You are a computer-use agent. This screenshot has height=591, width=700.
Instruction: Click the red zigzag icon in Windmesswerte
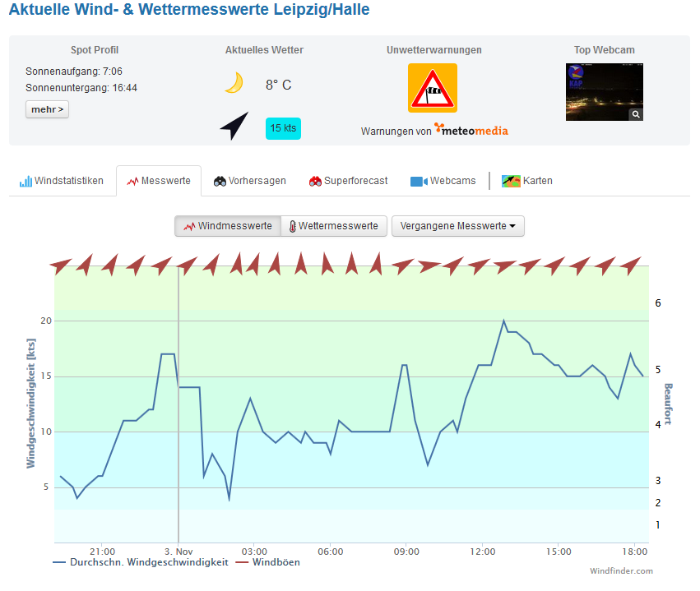coord(189,227)
